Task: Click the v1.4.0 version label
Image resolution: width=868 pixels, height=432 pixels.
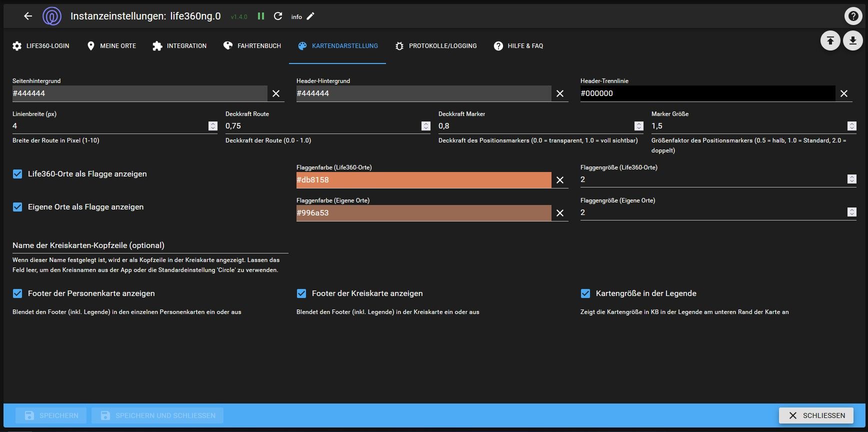Action: click(239, 17)
